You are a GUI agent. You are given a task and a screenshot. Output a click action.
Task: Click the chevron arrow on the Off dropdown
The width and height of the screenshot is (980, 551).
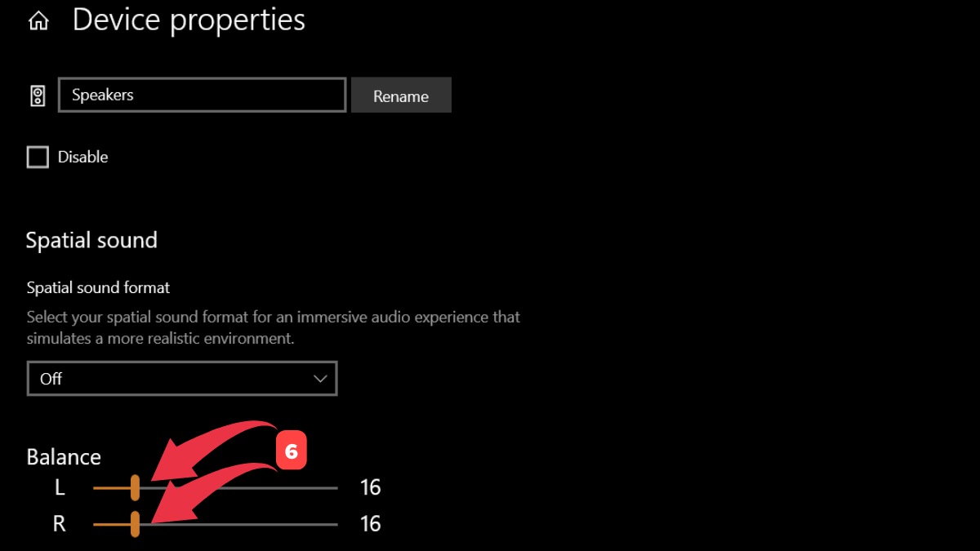click(320, 379)
